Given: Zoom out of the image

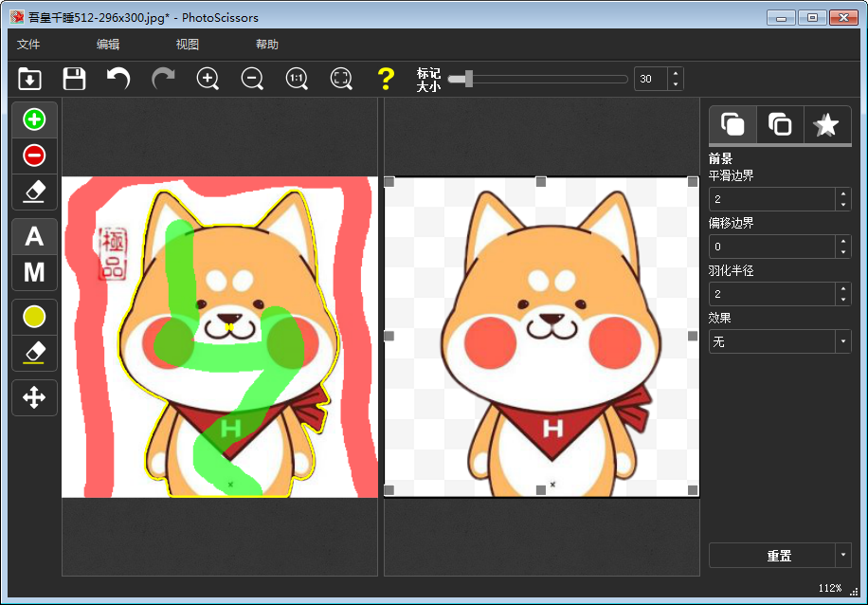Looking at the screenshot, I should pos(252,79).
